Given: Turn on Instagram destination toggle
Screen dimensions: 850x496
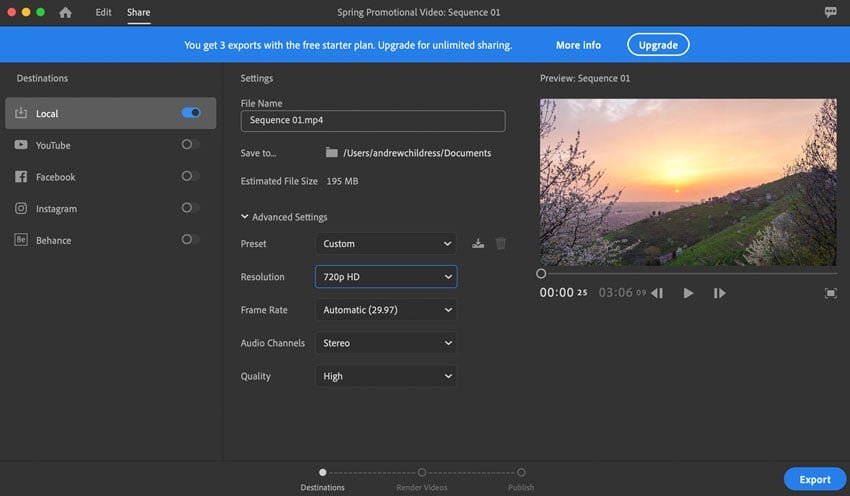Looking at the screenshot, I should tap(191, 208).
